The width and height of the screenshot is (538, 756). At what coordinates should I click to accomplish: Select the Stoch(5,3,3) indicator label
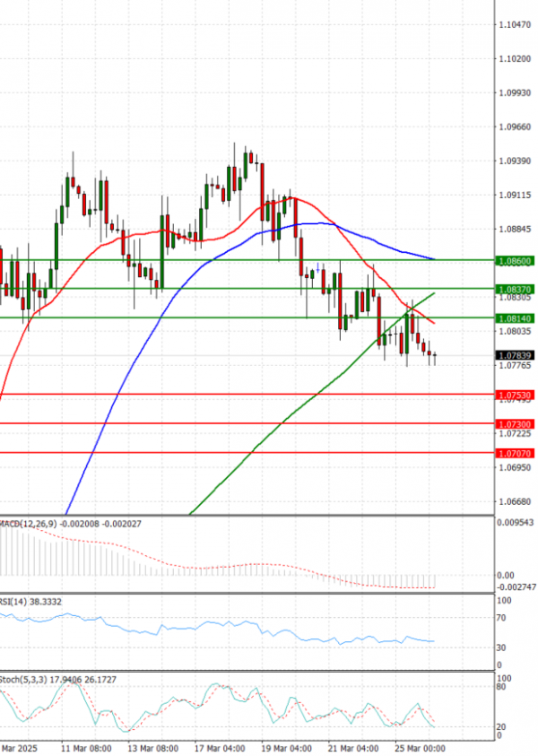(x=58, y=680)
